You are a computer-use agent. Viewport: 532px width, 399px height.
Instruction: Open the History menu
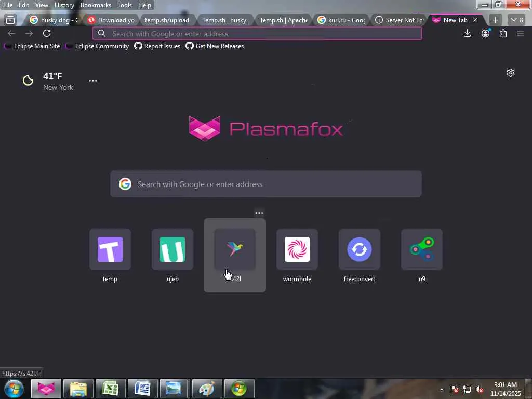64,5
